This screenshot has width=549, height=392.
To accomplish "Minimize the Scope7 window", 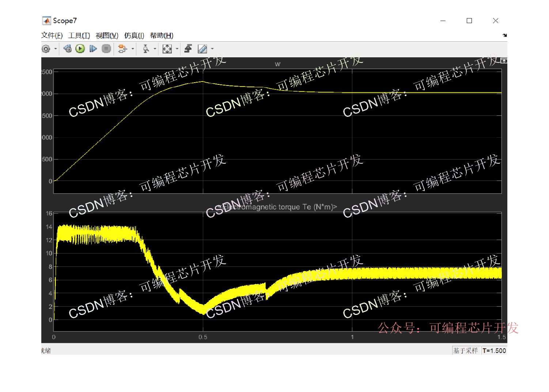I will 443,21.
